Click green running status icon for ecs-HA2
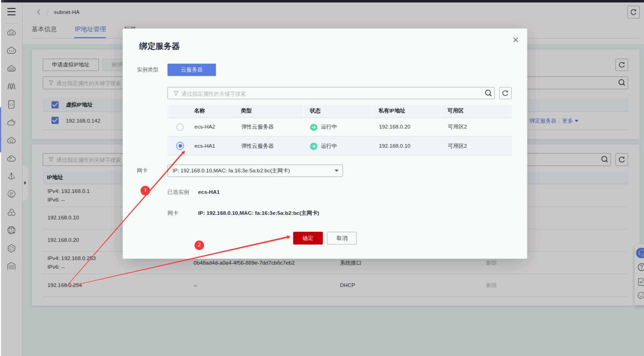This screenshot has height=356, width=644. pos(313,127)
